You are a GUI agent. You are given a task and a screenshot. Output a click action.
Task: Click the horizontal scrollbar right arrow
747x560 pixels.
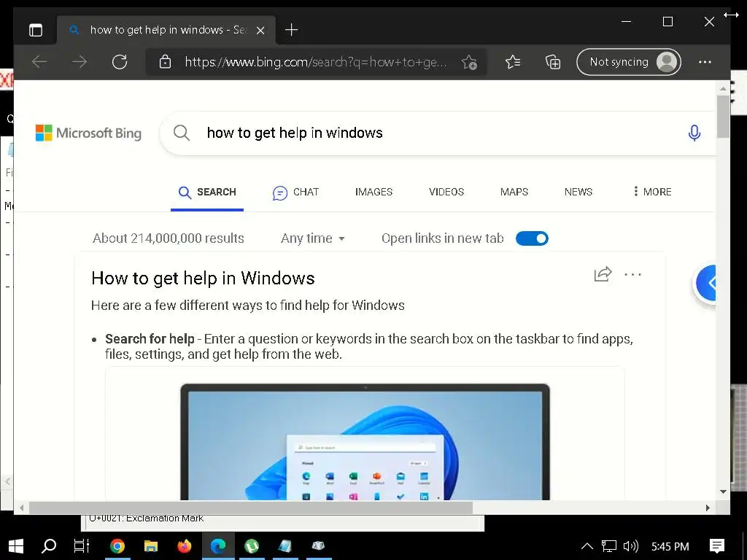point(708,507)
